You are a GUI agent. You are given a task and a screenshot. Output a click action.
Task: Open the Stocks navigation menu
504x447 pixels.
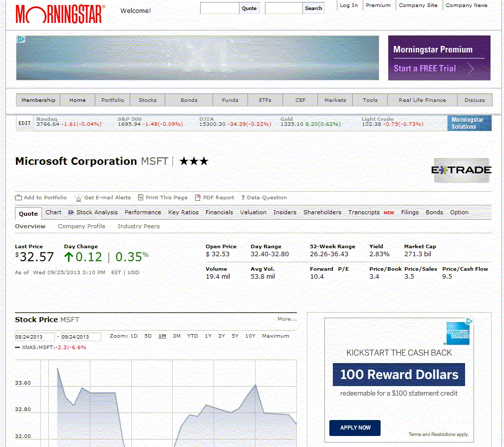point(148,100)
